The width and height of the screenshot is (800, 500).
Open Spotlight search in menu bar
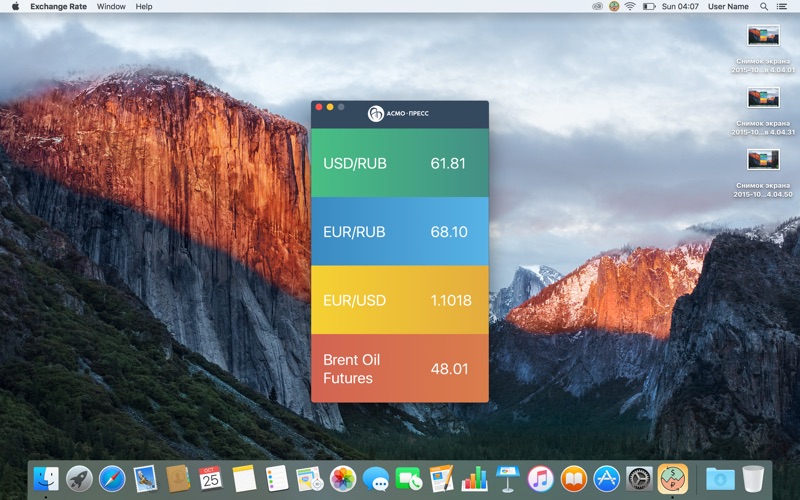point(764,7)
